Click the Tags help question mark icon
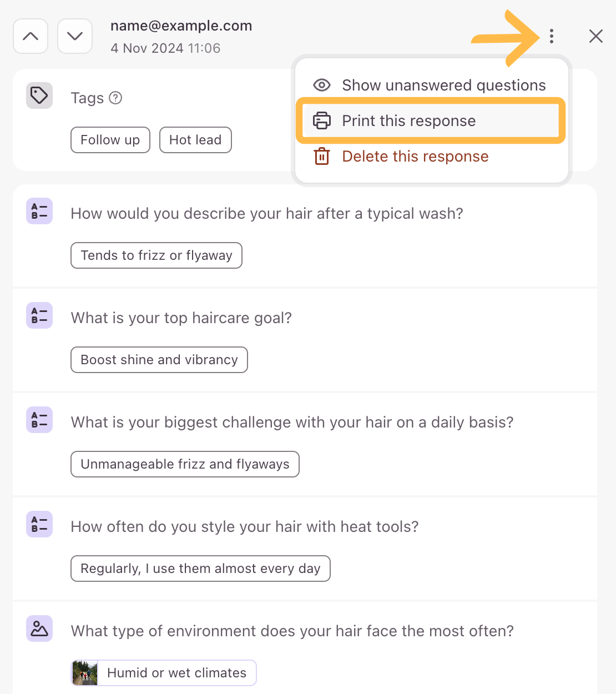Viewport: 616px width, 694px height. (115, 98)
